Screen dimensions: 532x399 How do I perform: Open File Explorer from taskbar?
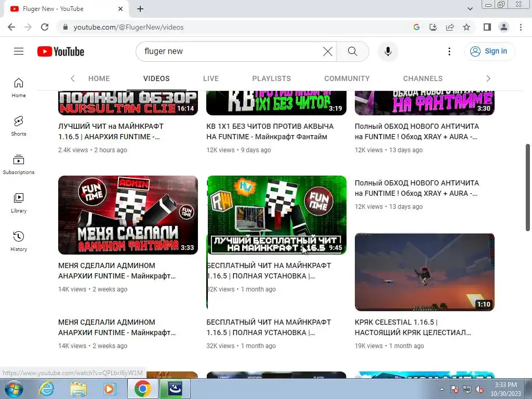coord(78,389)
